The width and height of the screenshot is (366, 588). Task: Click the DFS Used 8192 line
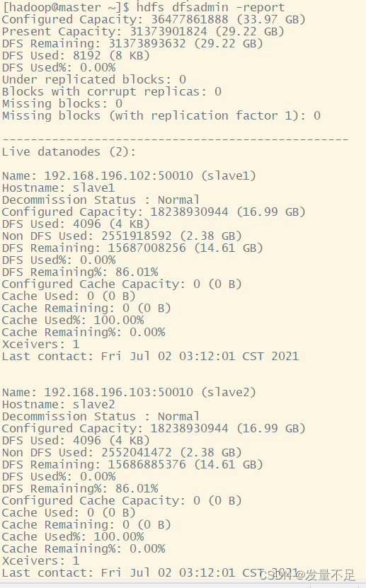pyautogui.click(x=76, y=55)
